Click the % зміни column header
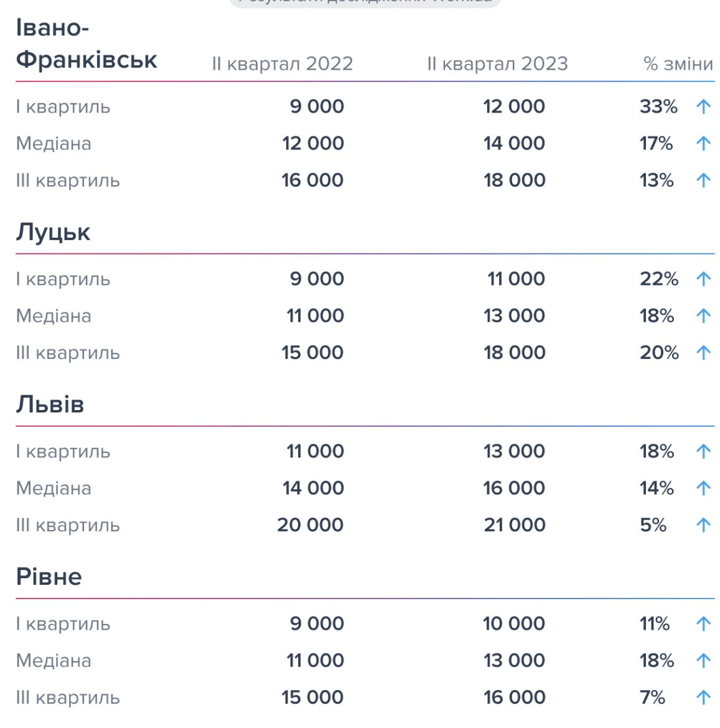 [x=678, y=63]
